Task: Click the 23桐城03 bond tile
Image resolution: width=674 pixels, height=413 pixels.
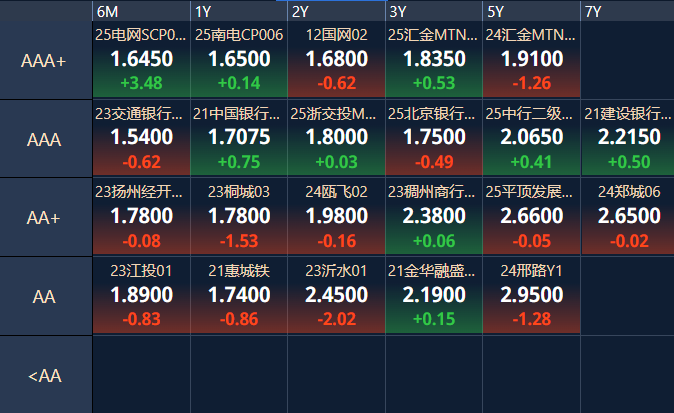Action: coord(239,218)
